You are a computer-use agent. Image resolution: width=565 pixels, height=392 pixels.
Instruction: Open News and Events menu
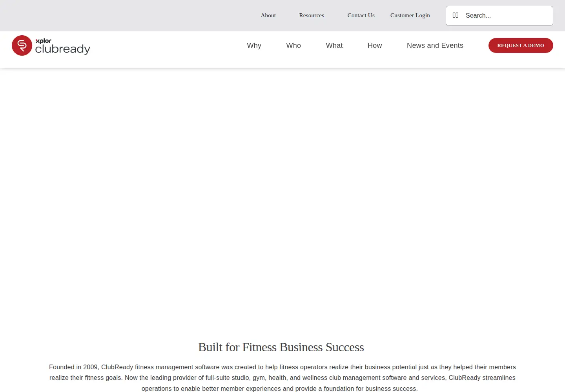pos(435,45)
